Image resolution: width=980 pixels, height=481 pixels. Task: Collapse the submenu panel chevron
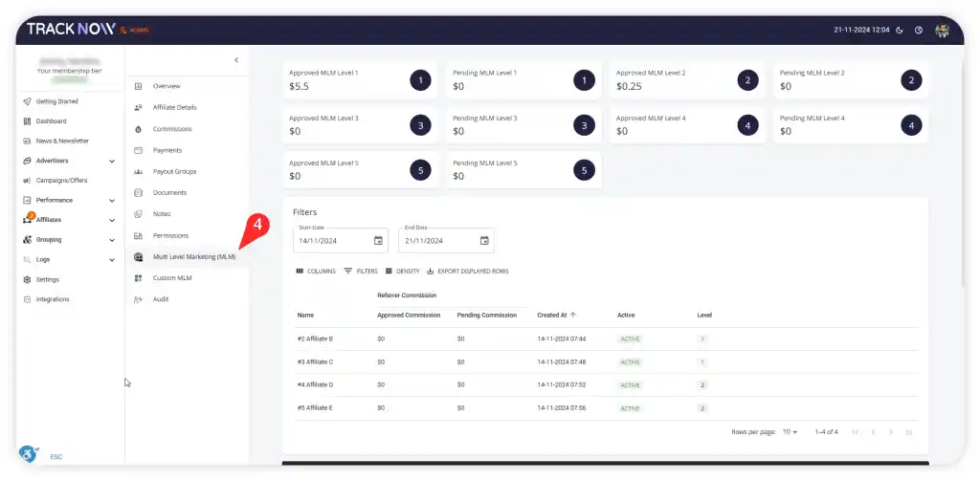236,60
